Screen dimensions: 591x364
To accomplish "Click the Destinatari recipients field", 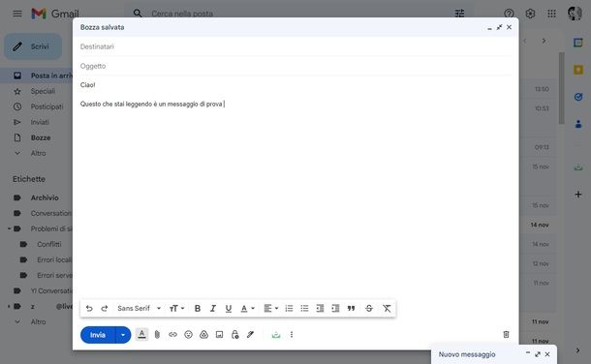I will [295, 46].
